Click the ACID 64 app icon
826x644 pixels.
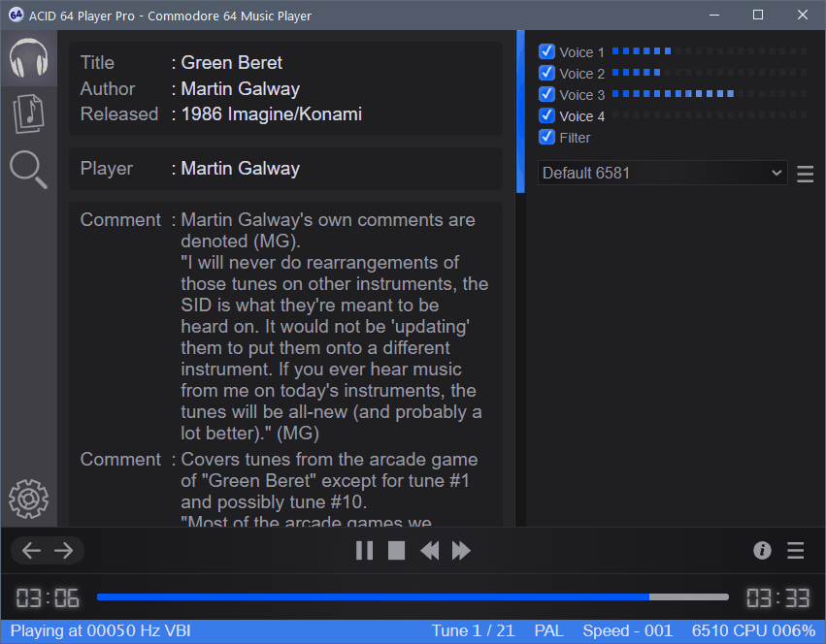[16, 15]
